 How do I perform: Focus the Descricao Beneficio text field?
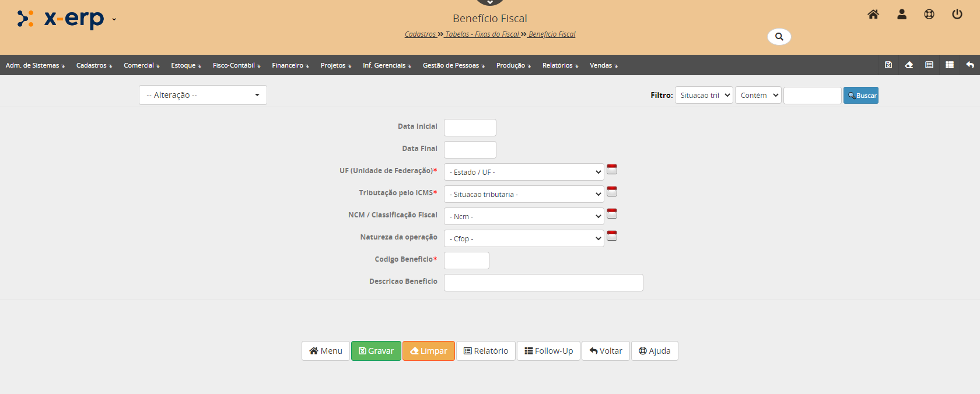543,283
